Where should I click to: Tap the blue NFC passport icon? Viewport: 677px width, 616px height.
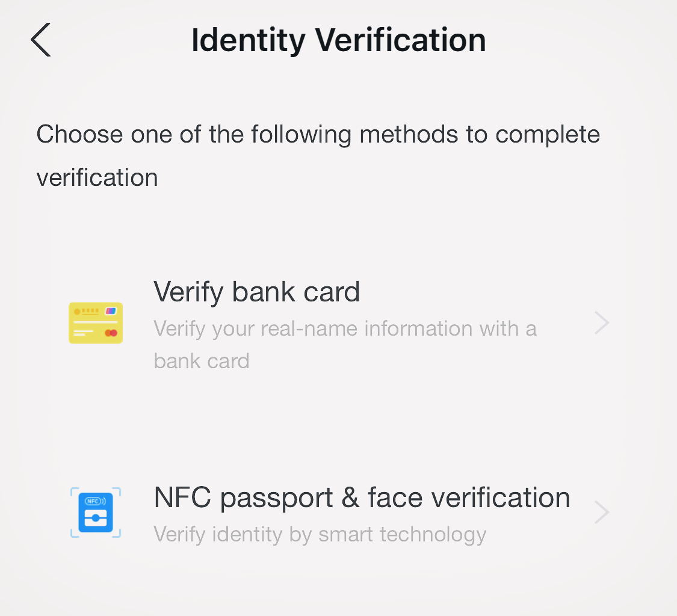click(96, 513)
